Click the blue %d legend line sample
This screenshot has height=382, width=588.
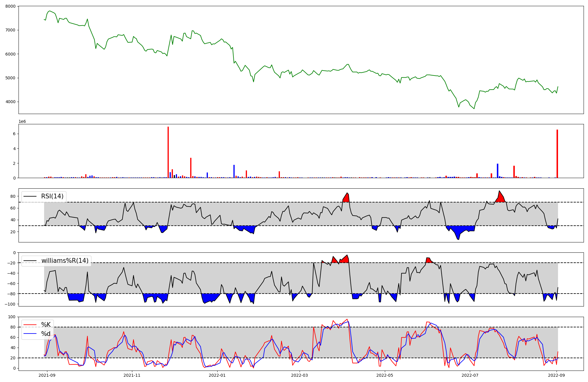[30, 334]
